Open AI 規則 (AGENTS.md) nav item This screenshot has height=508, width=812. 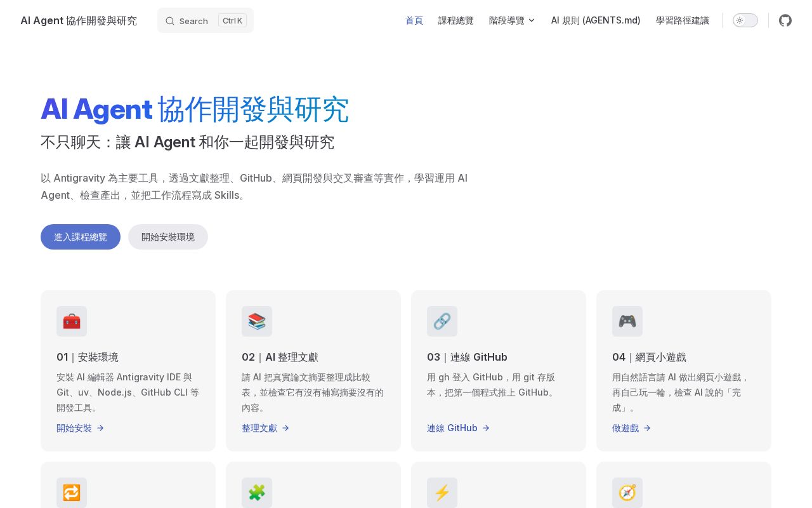pos(596,20)
